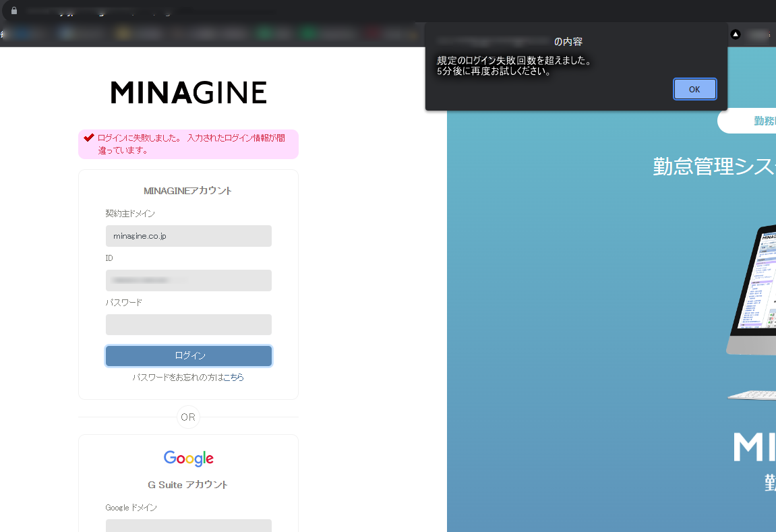The width and height of the screenshot is (776, 532).
Task: Click the ログイン button
Action: (x=189, y=356)
